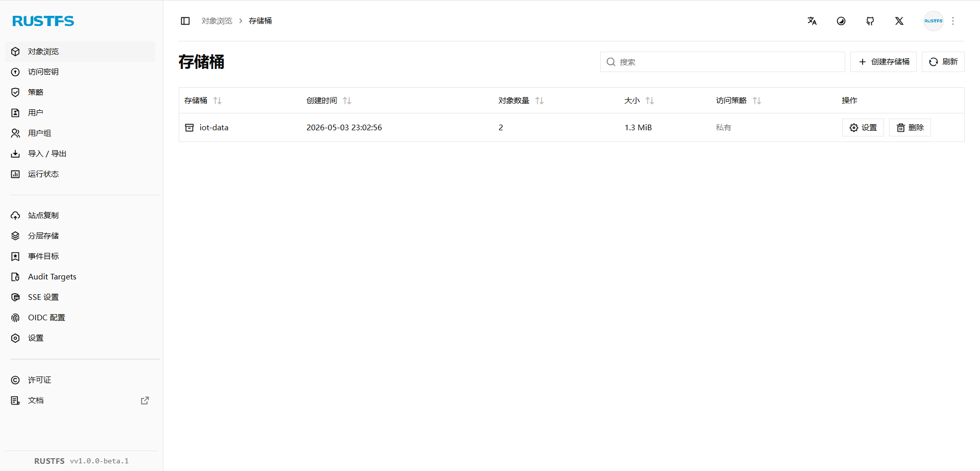
Task: Go to 访问密钥 page
Action: 80,72
